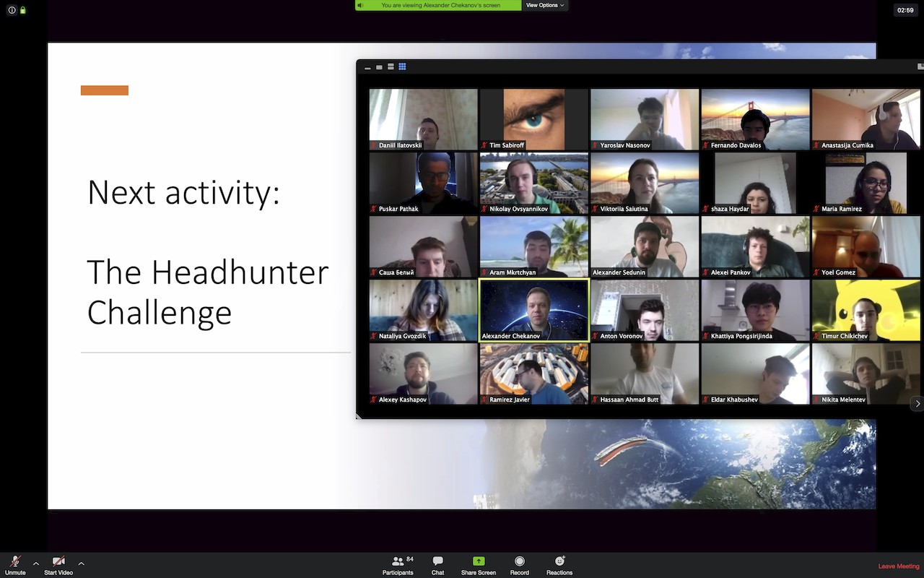
Task: Select Puskar Pathak's video tile
Action: (423, 183)
